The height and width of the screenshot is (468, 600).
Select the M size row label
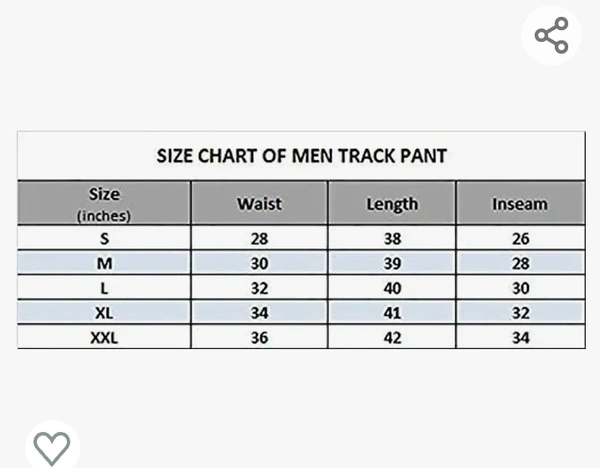pos(104,263)
